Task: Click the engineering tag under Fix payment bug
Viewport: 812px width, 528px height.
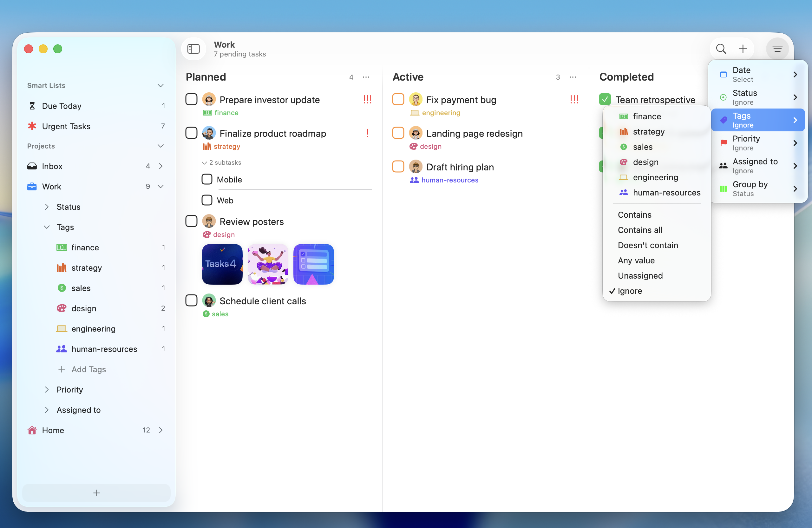Action: click(x=441, y=113)
